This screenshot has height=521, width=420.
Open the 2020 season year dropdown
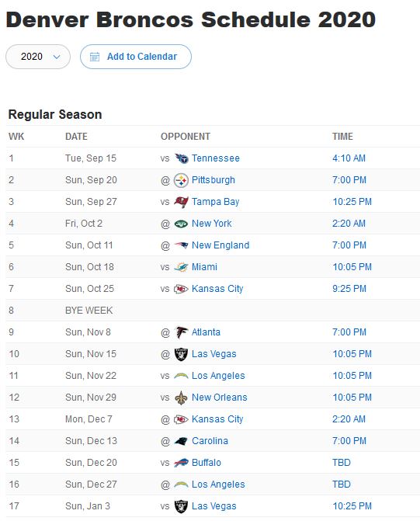pos(38,57)
